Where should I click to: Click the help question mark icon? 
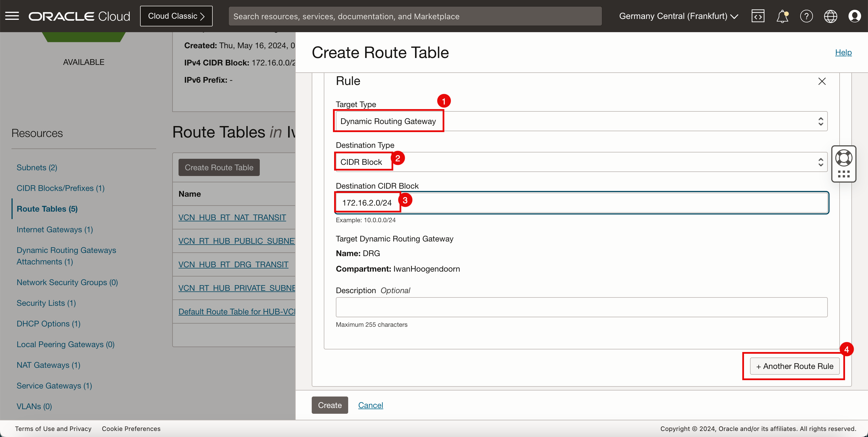click(807, 16)
